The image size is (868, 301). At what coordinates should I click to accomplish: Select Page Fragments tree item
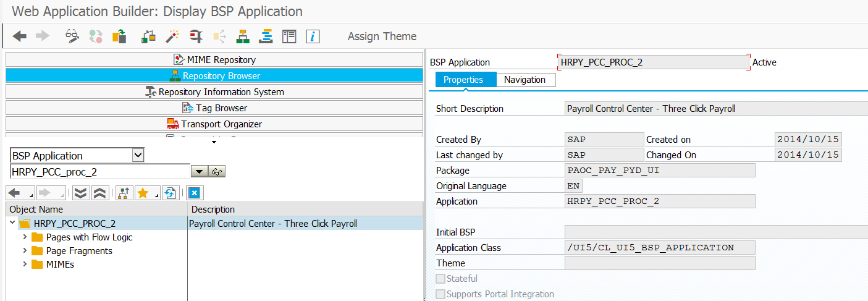(x=79, y=251)
